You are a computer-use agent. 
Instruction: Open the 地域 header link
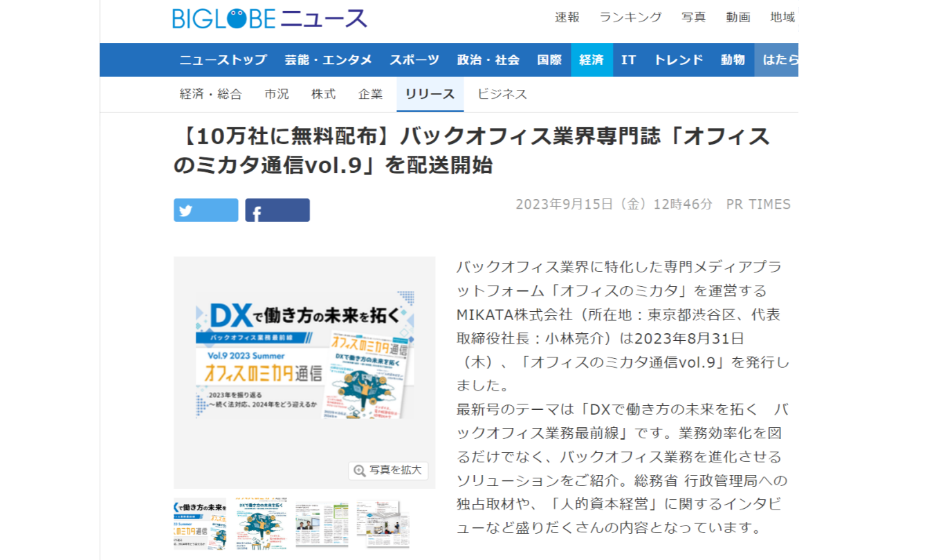[782, 17]
